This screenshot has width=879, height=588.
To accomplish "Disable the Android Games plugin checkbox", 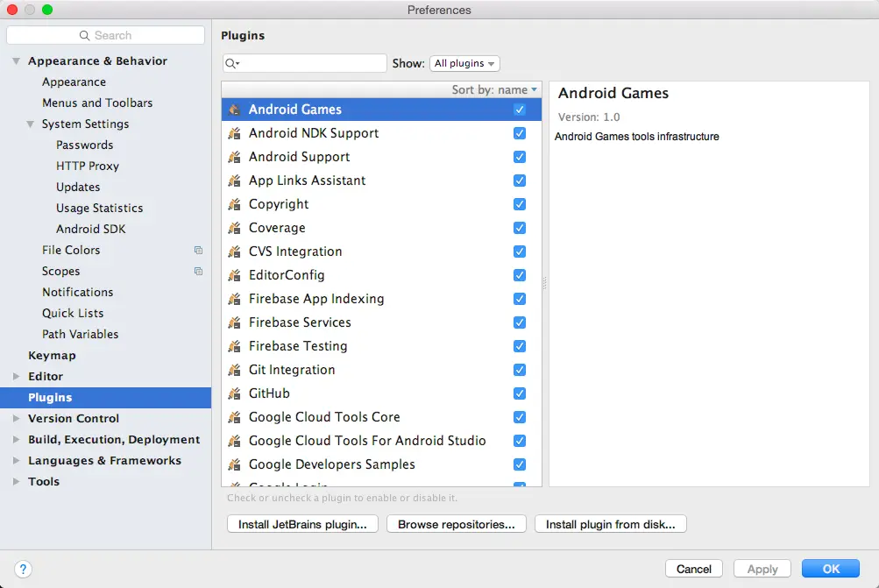I will (x=520, y=110).
